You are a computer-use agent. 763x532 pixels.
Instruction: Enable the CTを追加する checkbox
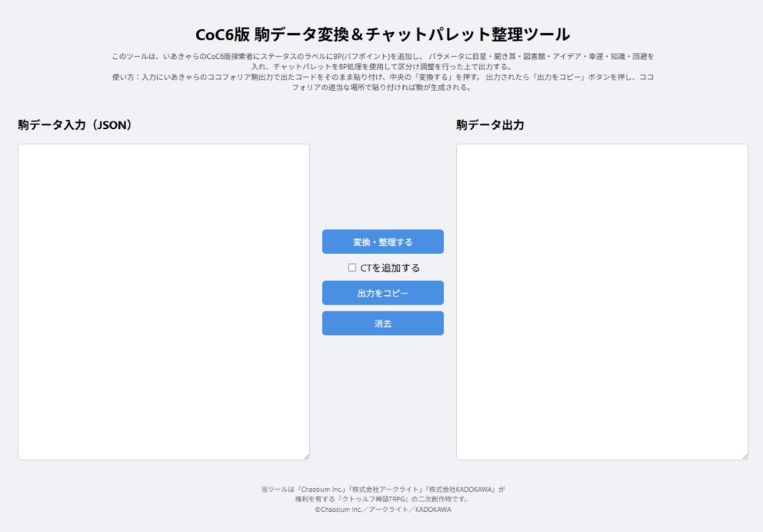352,267
